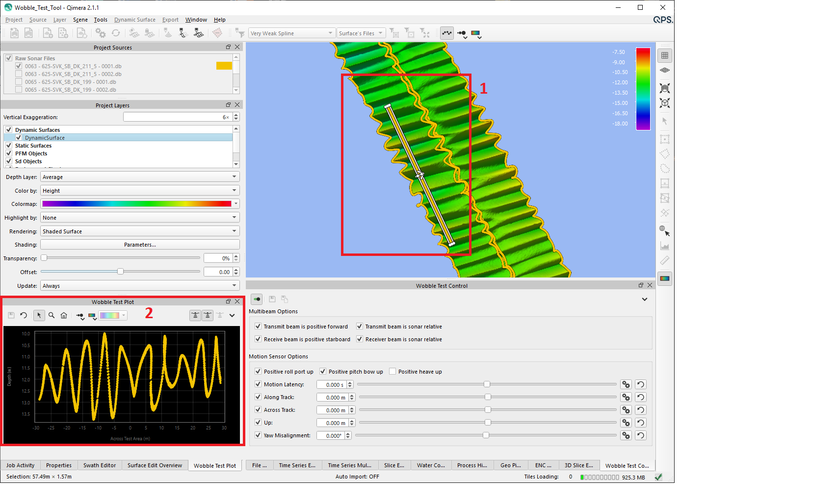Activate the grid/matrix tool at top of right sidebar
Image resolution: width=837 pixels, height=504 pixels.
click(665, 55)
